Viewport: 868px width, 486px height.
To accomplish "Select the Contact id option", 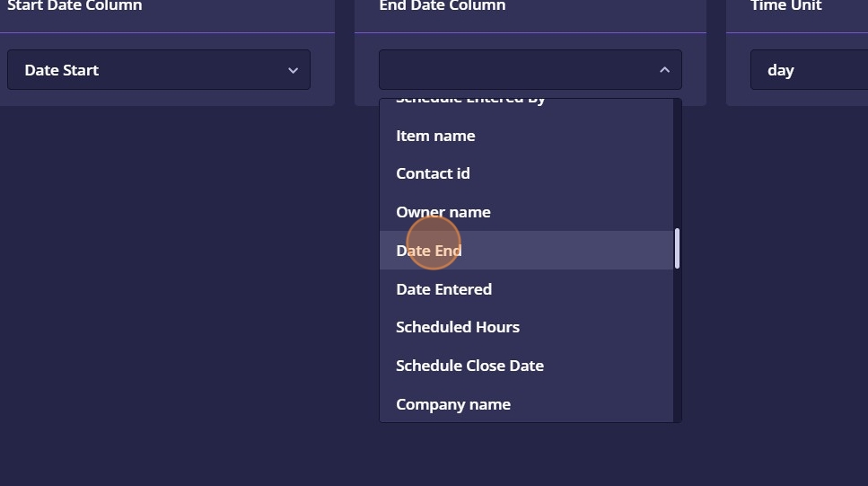I will click(433, 173).
